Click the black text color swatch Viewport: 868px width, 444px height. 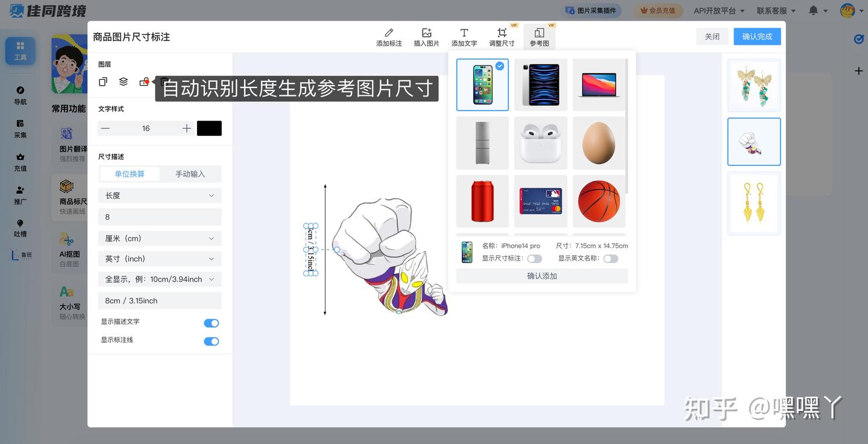(209, 128)
